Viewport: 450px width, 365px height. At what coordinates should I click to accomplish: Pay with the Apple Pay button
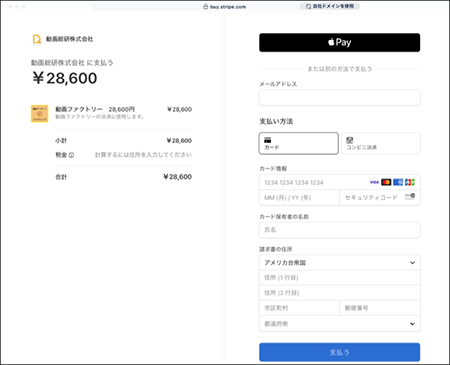pos(339,42)
